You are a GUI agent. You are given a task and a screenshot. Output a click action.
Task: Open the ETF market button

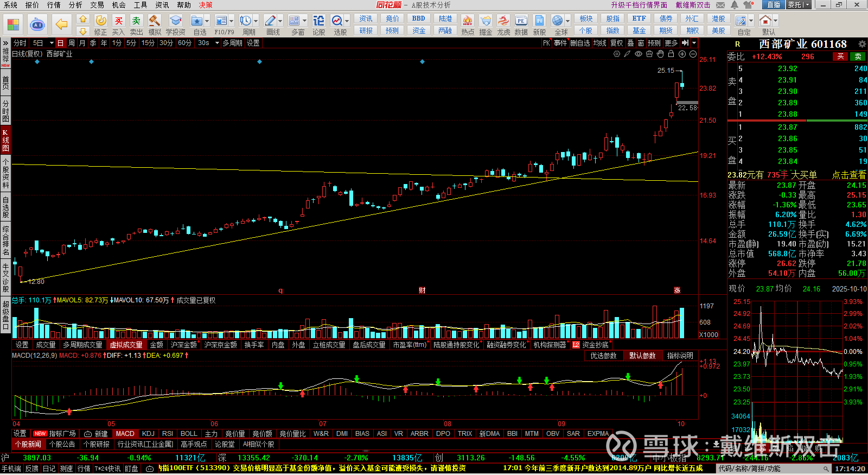click(639, 18)
